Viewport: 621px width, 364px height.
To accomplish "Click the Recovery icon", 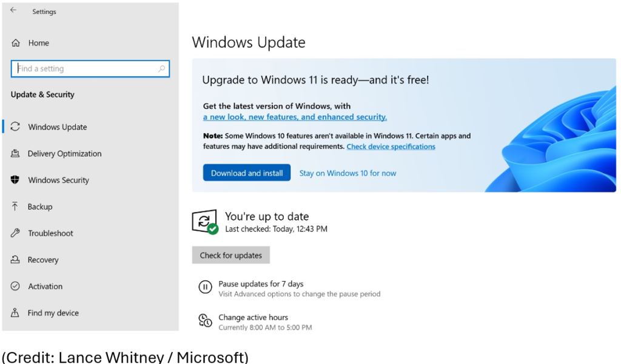I will (x=15, y=259).
